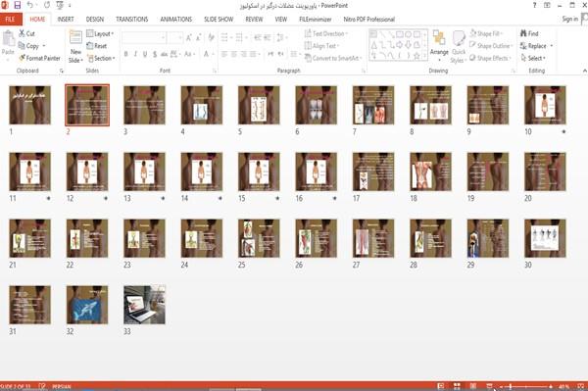
Task: Open the Numbering list options
Action: [x=241, y=37]
